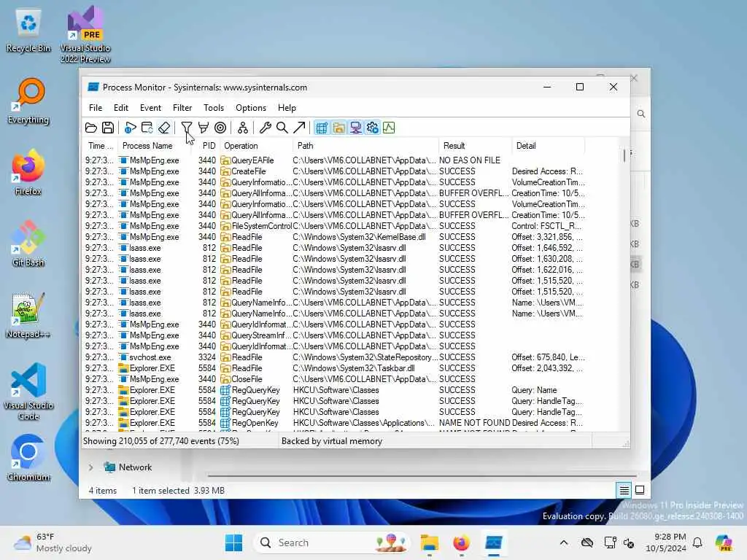Image resolution: width=747 pixels, height=560 pixels.
Task: Click the Operation column header
Action: 256,146
